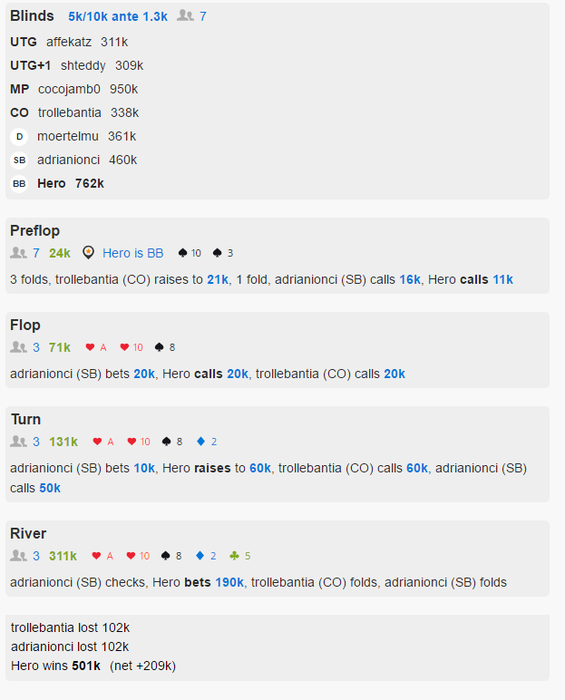Click the ace of hearts flop card
565x700 pixels.
pyautogui.click(x=96, y=347)
